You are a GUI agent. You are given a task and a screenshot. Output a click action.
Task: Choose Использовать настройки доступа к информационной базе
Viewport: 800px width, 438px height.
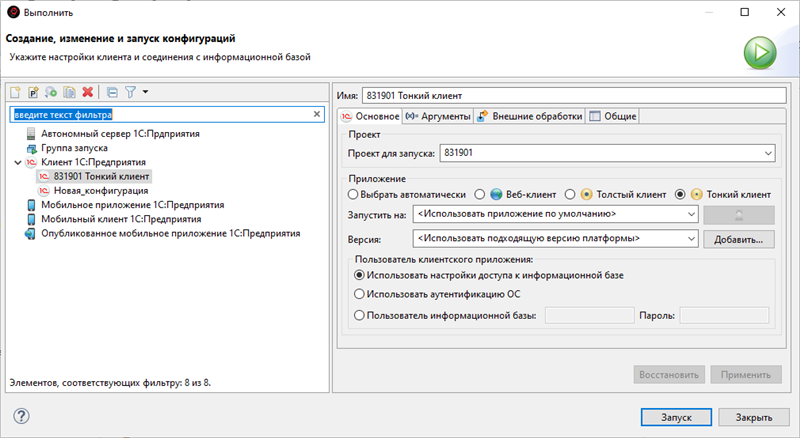[359, 275]
